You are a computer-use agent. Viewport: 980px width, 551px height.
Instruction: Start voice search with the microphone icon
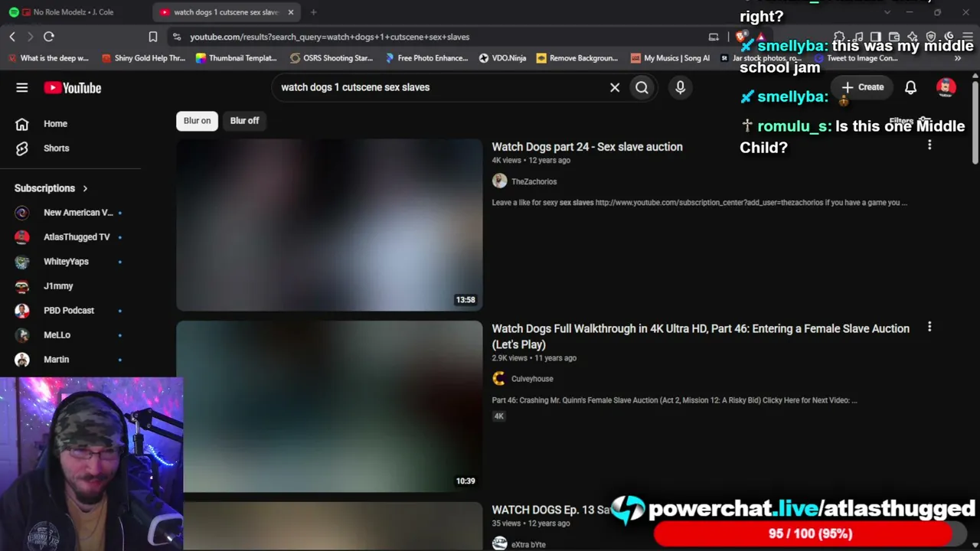pos(680,87)
